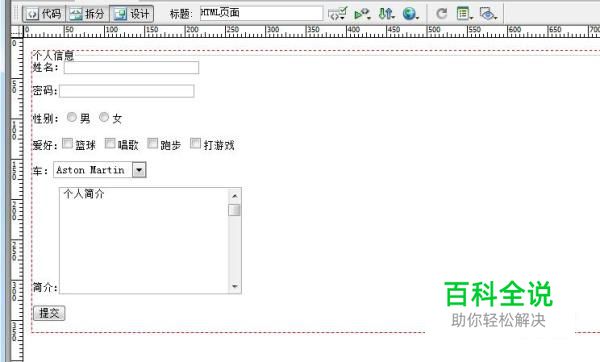Check the 打游戏 hobby checkbox
Viewport: 600px width, 362px height.
[196, 143]
